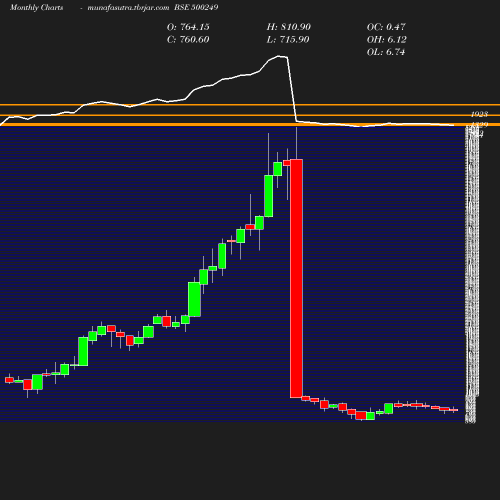This screenshot has height=500, width=500.
Task: Click the munafasutra.tbrjar.com source label
Action: (128, 8)
